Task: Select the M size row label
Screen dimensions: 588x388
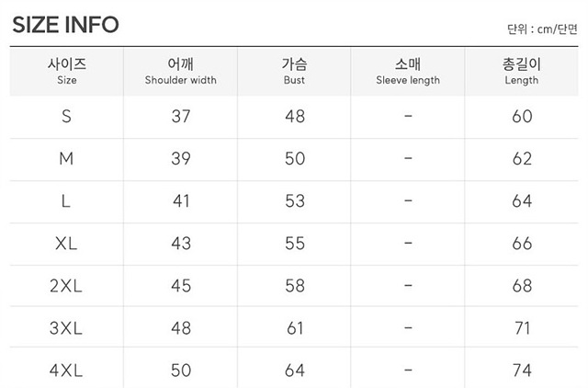Action: (x=66, y=159)
